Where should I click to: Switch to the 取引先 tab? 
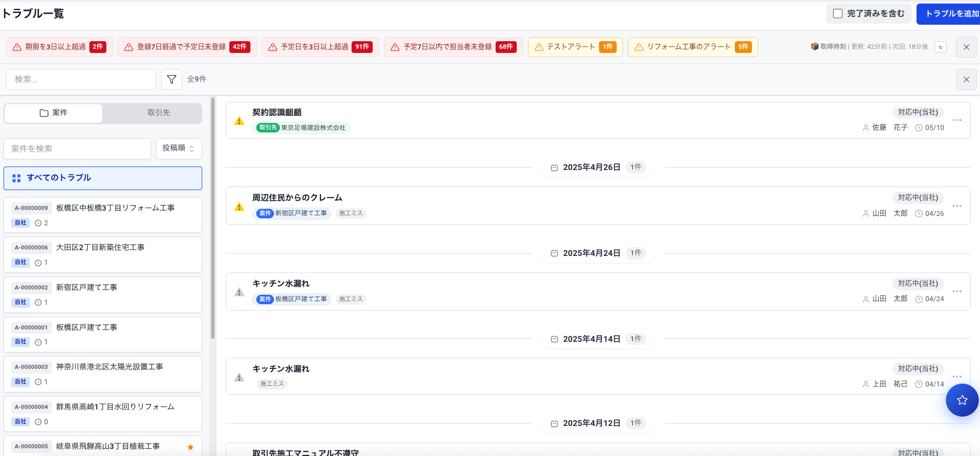(159, 113)
